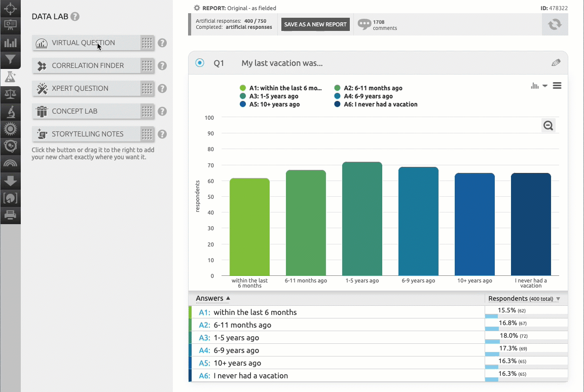
Task: Zoom out the chart with magnifier
Action: (x=548, y=126)
